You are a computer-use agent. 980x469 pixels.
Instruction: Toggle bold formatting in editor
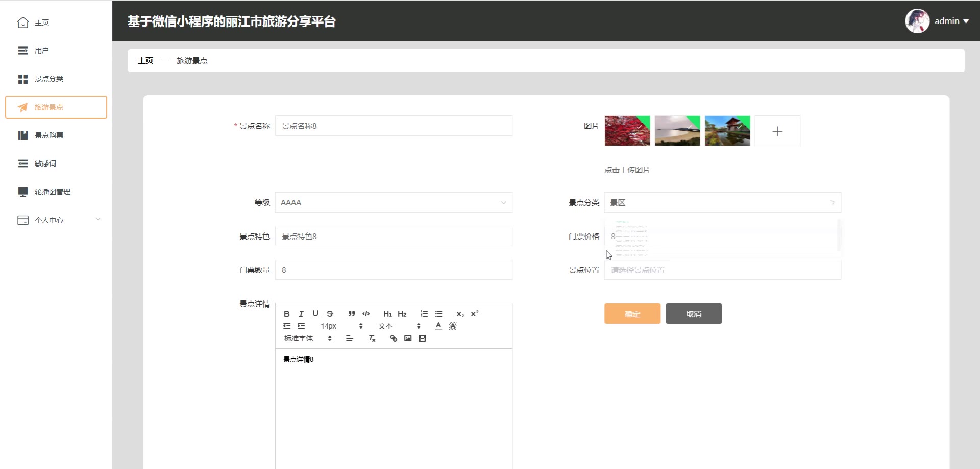(286, 314)
